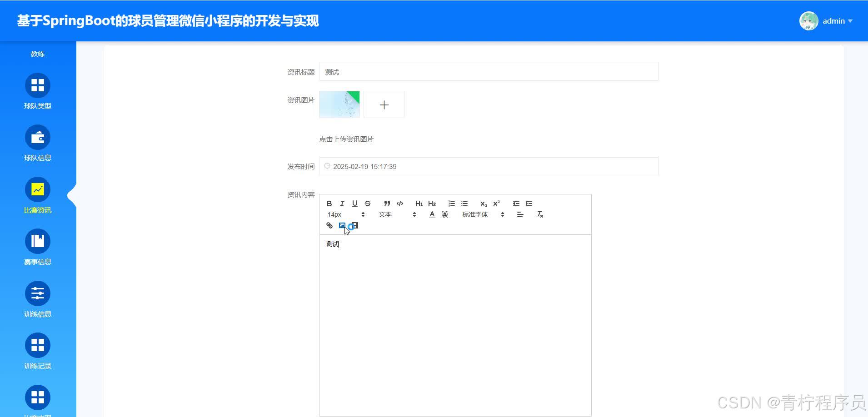Insert a code block with editor toolbar
The height and width of the screenshot is (417, 868).
tap(400, 204)
